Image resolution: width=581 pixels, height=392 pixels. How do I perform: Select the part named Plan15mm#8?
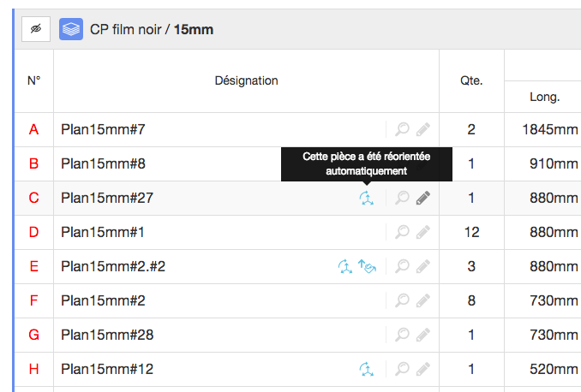tap(103, 163)
